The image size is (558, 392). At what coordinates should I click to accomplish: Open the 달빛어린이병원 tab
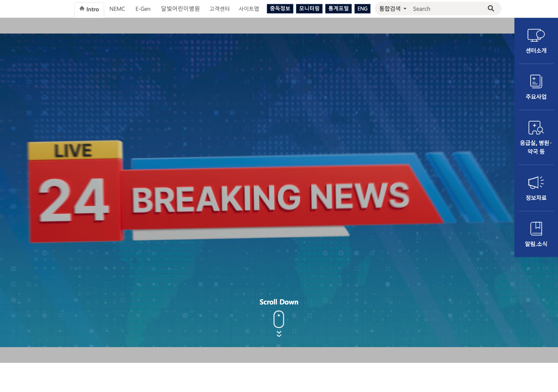[180, 9]
